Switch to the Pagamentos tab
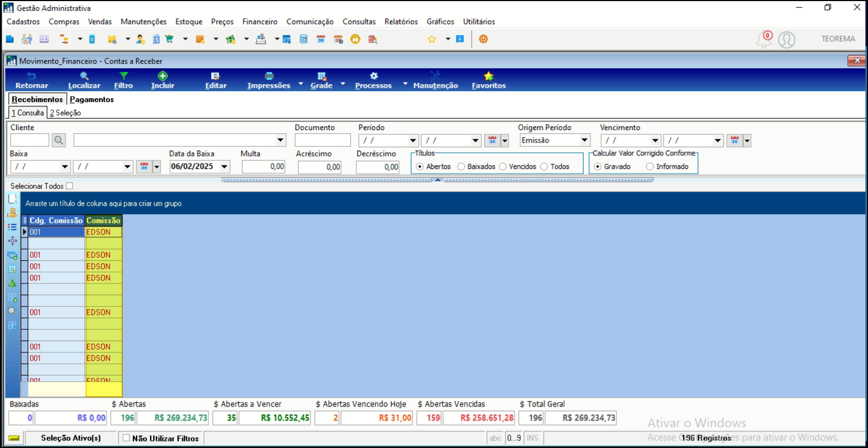This screenshot has height=448, width=868. point(92,99)
